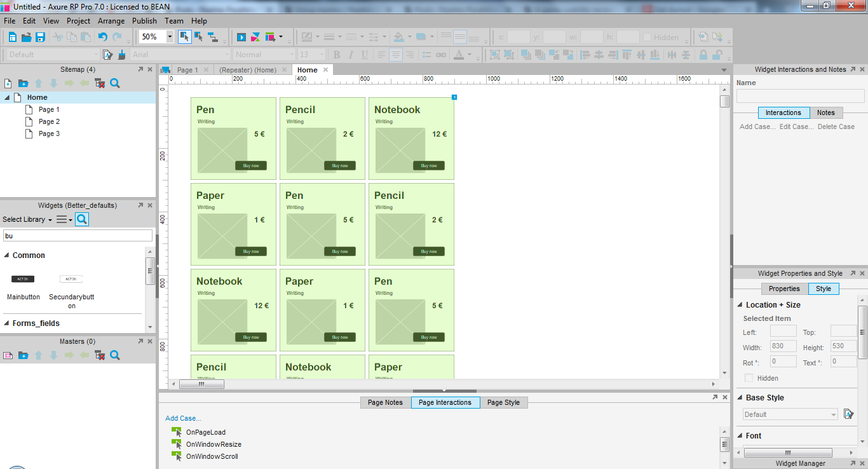Open the Base Style Default dropdown

tap(790, 414)
